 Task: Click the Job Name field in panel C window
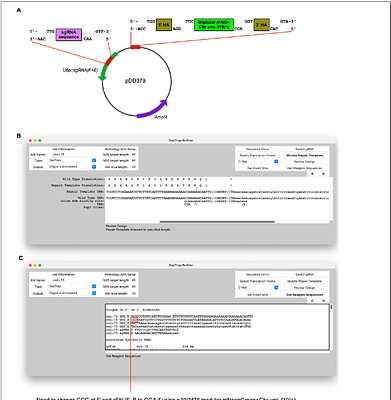pos(71,280)
